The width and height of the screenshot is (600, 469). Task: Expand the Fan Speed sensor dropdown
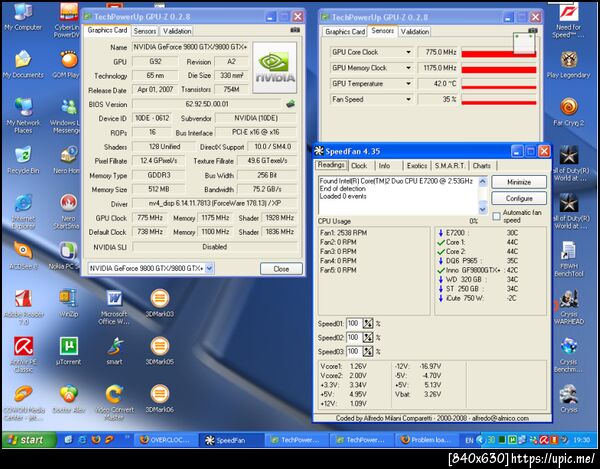pos(408,99)
